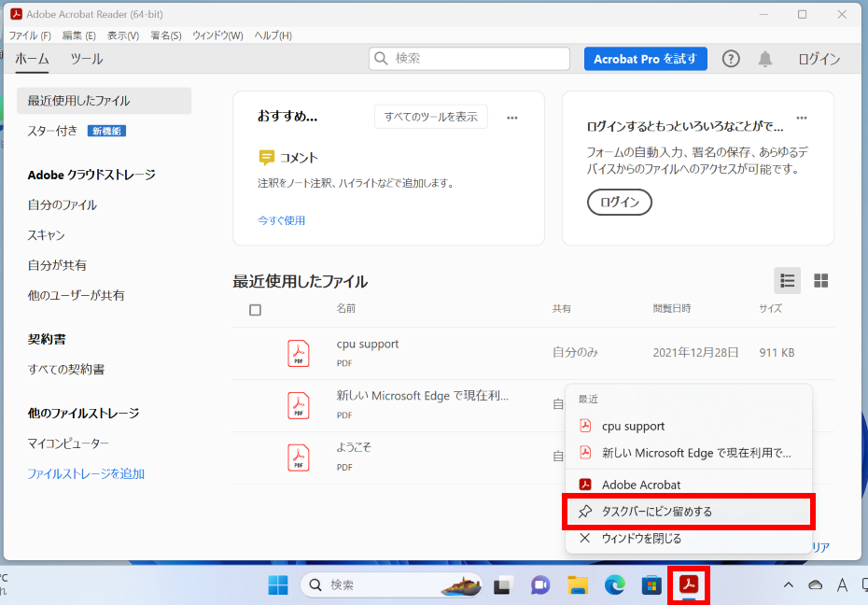Image resolution: width=868 pixels, height=605 pixels.
Task: Click the search magnifier in Acrobat search box
Action: tap(381, 58)
